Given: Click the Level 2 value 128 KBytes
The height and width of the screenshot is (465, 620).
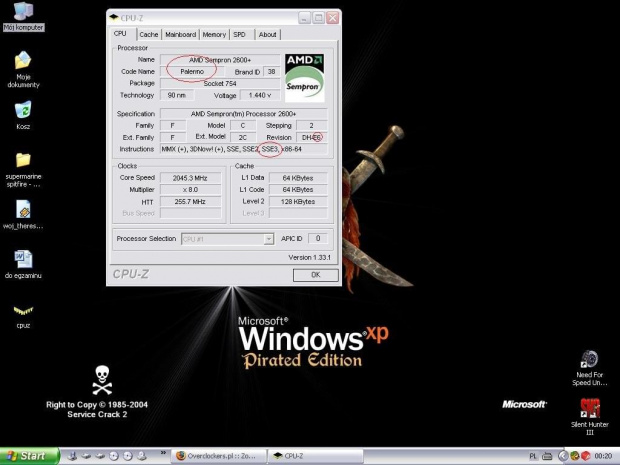Looking at the screenshot, I should (298, 202).
